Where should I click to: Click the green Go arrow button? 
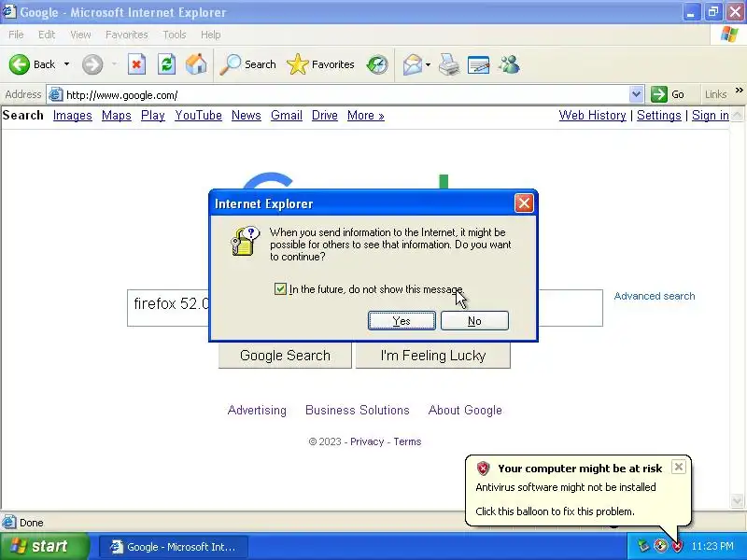[x=659, y=94]
